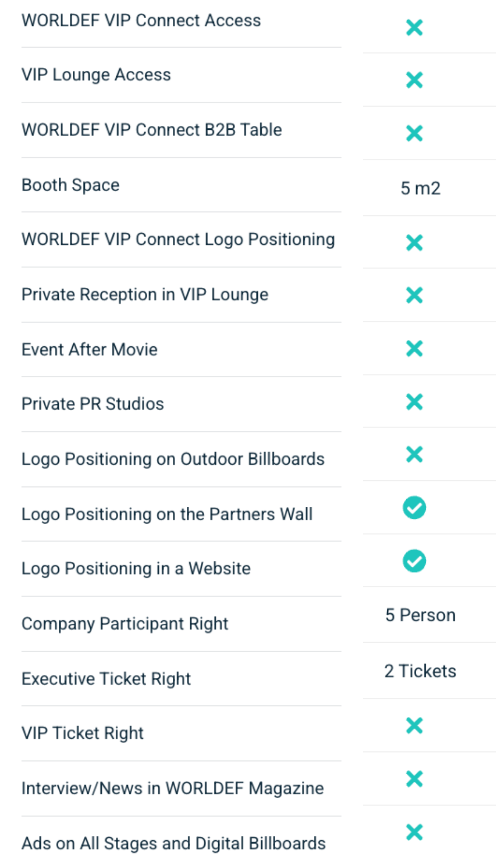The image size is (496, 868).
Task: Click the Executive Ticket Right label
Action: (106, 679)
